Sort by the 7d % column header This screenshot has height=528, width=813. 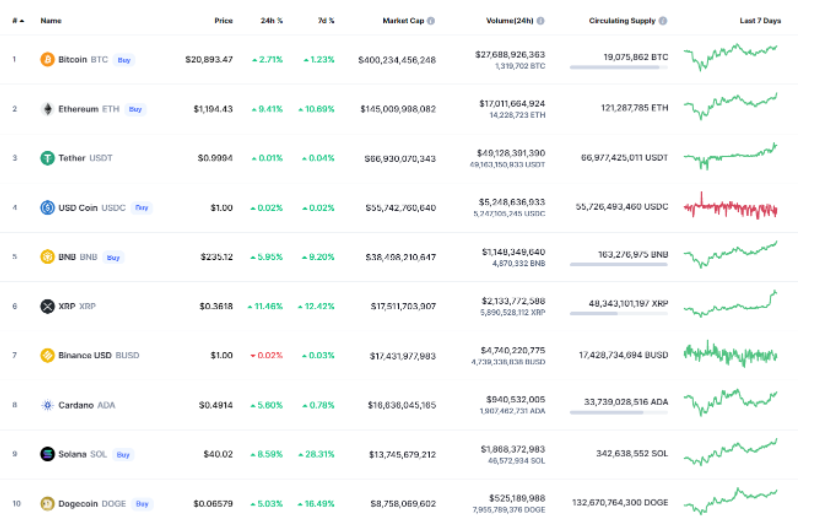[x=326, y=20]
